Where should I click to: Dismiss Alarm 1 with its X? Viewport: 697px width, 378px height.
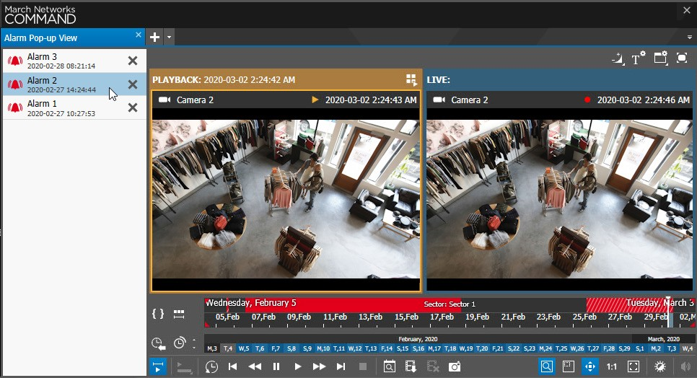[x=132, y=108]
